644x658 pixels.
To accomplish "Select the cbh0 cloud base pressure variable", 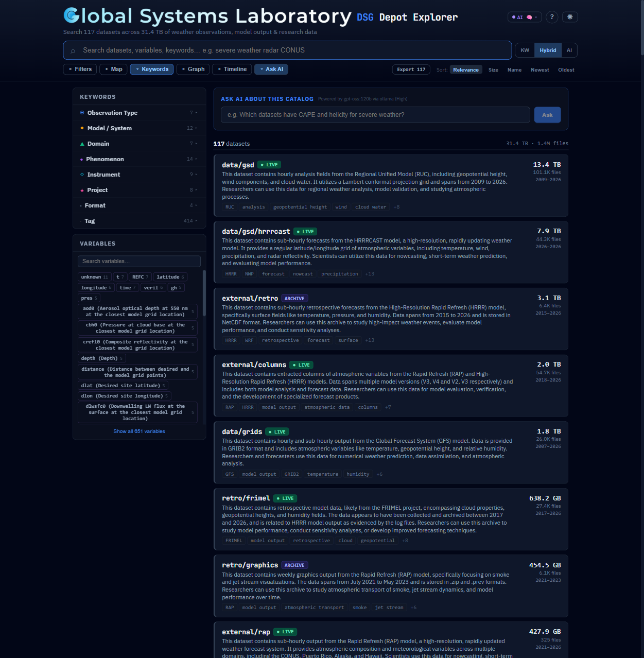I will [x=137, y=328].
